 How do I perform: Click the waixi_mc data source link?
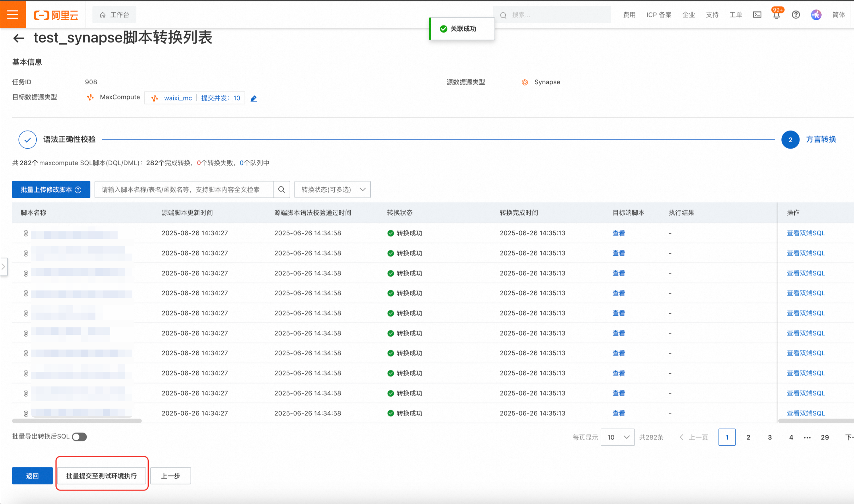178,98
